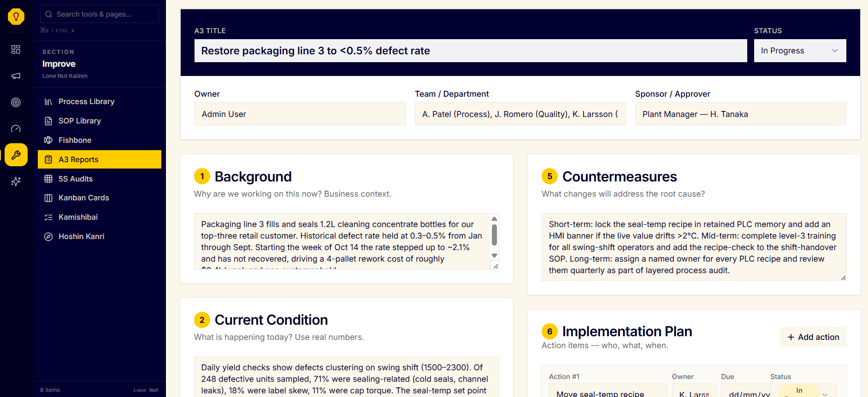Add action to Implementation Plan

813,337
